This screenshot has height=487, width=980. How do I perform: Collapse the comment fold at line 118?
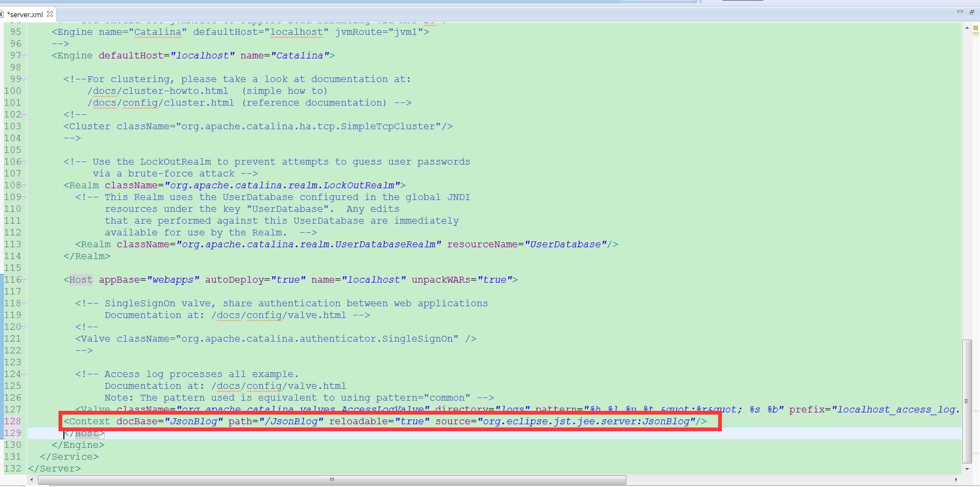24,303
